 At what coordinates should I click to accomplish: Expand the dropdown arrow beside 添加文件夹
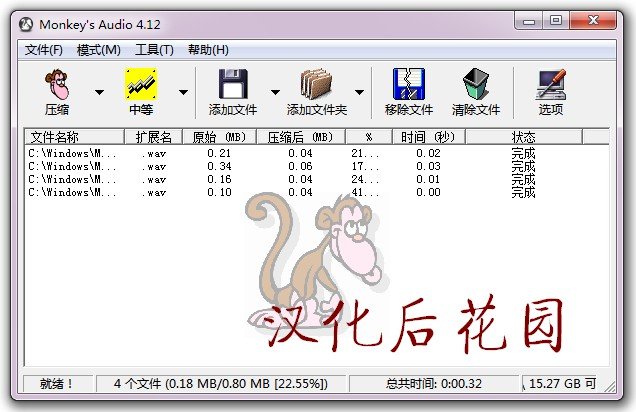[359, 92]
